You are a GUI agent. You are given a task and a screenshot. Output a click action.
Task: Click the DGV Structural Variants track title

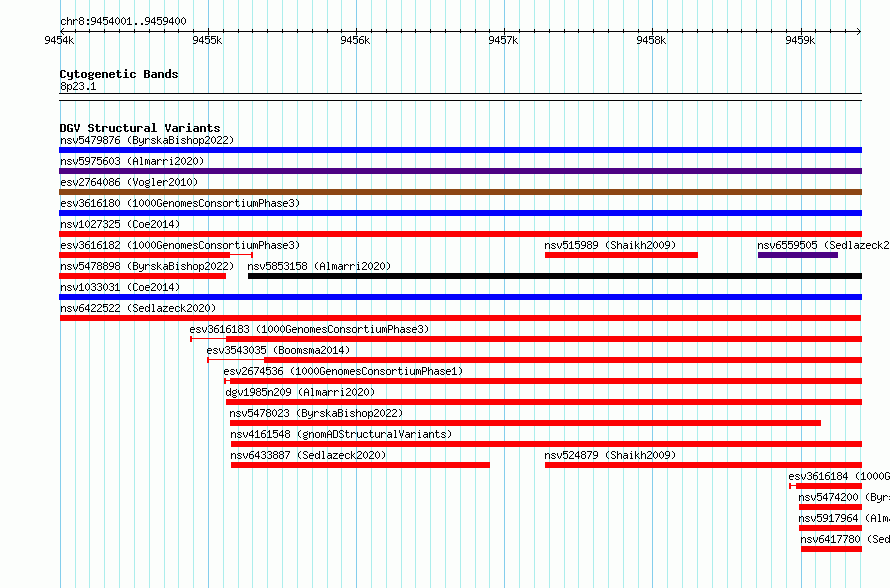click(x=140, y=128)
